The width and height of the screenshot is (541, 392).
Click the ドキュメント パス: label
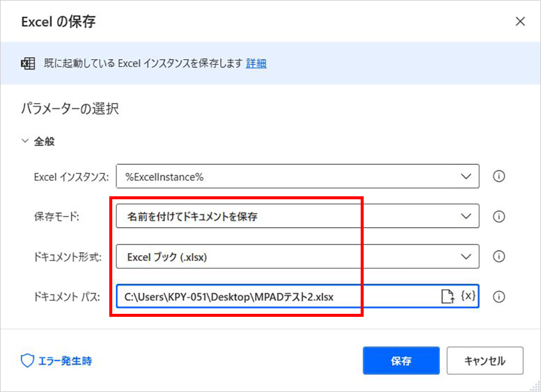tap(67, 297)
